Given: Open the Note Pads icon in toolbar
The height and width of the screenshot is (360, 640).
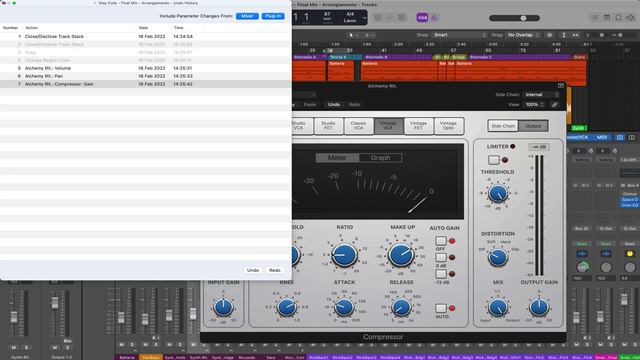Looking at the screenshot, I should coord(607,18).
